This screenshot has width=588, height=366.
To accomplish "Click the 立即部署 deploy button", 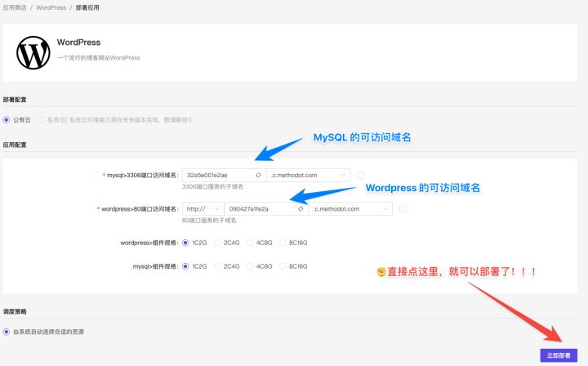I will coord(559,355).
